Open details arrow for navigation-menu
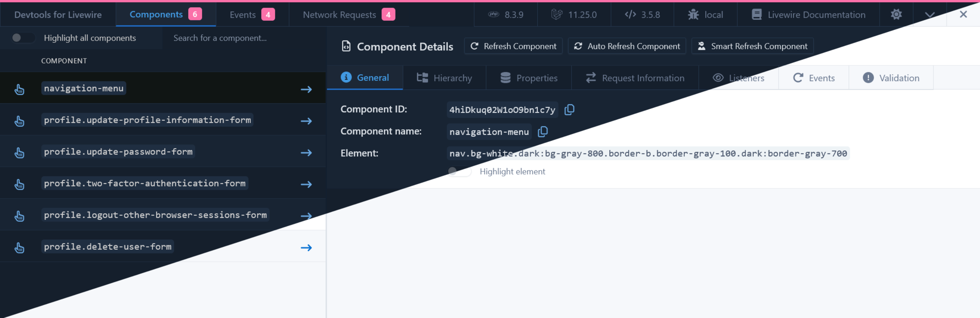 (306, 89)
